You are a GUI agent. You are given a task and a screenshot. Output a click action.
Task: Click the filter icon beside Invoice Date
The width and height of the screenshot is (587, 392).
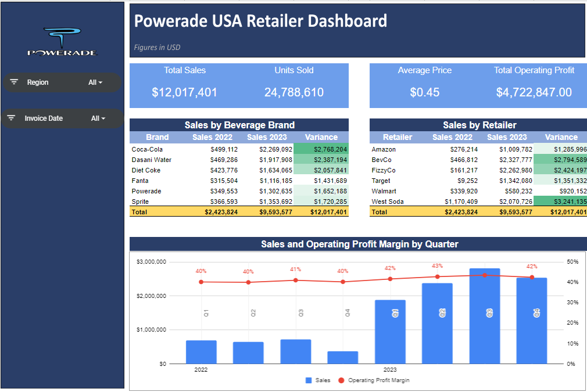11,118
